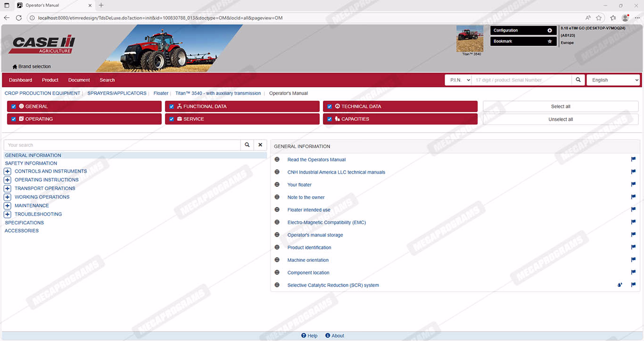The width and height of the screenshot is (644, 341).
Task: Click the browser back arrow
Action: pos(7,18)
